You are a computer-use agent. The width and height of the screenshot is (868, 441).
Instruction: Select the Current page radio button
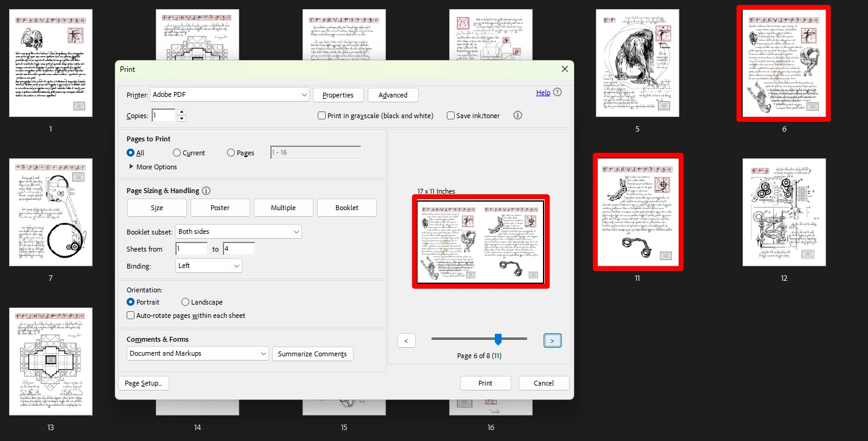(x=177, y=153)
